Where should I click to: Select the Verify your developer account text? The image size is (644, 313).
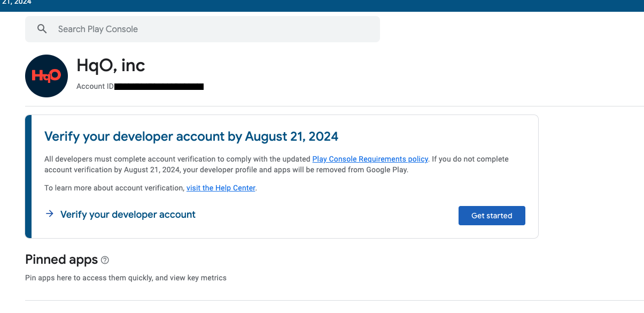(128, 215)
